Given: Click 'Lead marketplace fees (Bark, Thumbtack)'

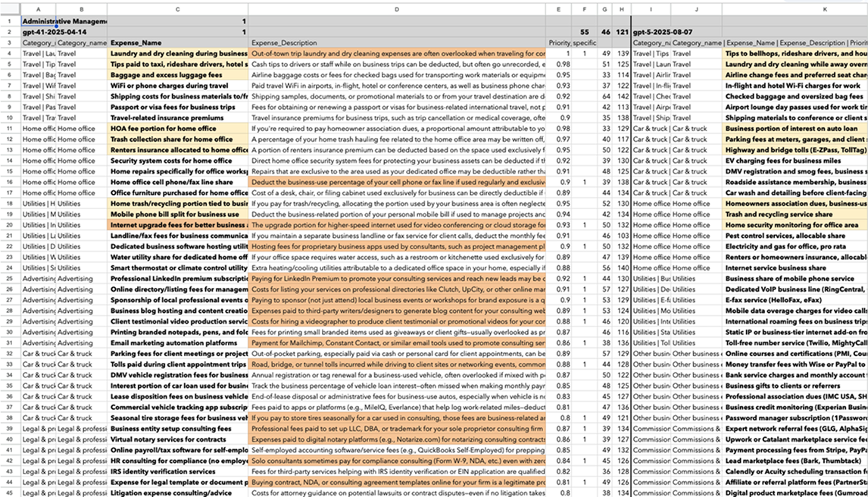Looking at the screenshot, I should tap(795, 461).
